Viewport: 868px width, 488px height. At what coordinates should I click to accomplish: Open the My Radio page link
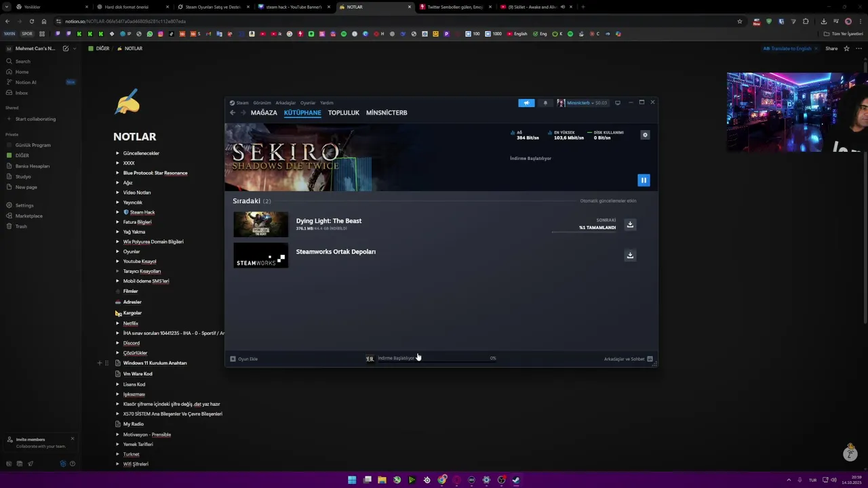[x=134, y=424]
